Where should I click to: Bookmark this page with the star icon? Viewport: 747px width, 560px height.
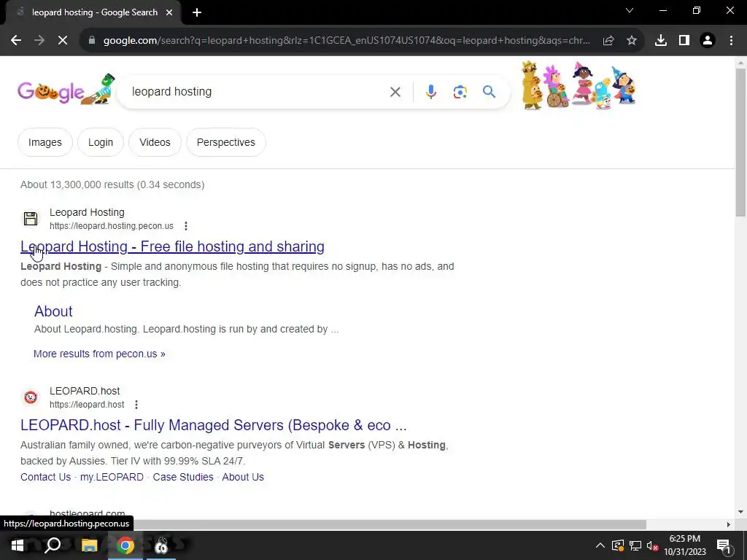coord(632,41)
